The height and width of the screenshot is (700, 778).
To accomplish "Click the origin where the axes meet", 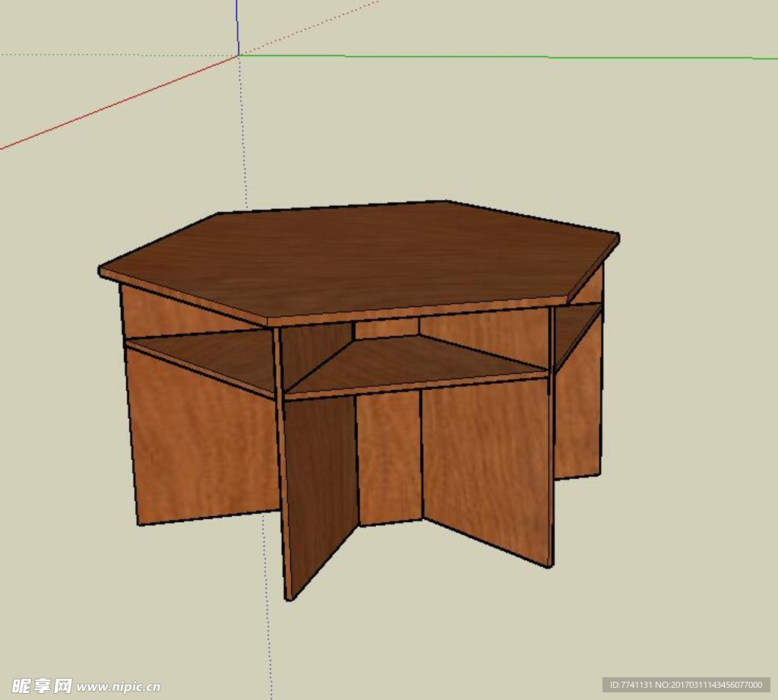I will (239, 55).
